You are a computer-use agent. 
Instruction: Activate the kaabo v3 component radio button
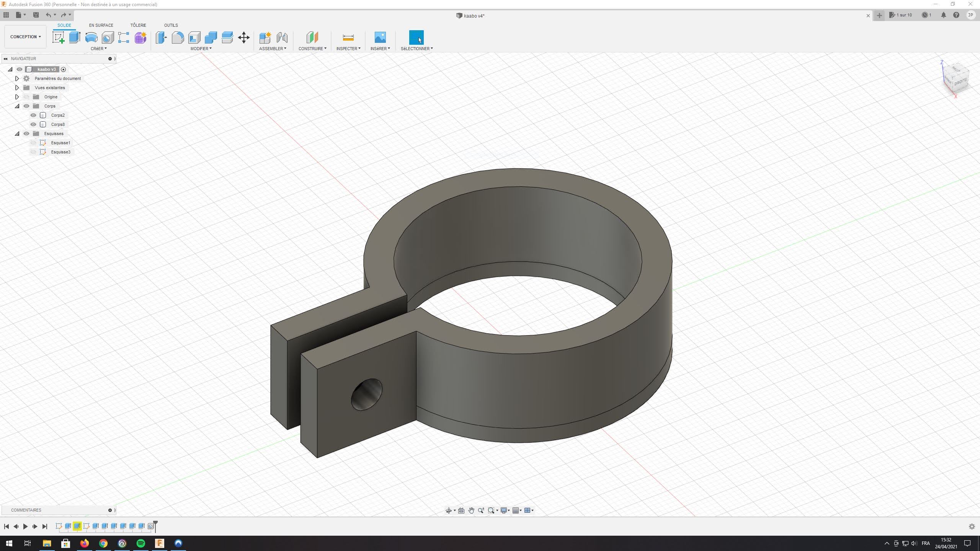64,69
